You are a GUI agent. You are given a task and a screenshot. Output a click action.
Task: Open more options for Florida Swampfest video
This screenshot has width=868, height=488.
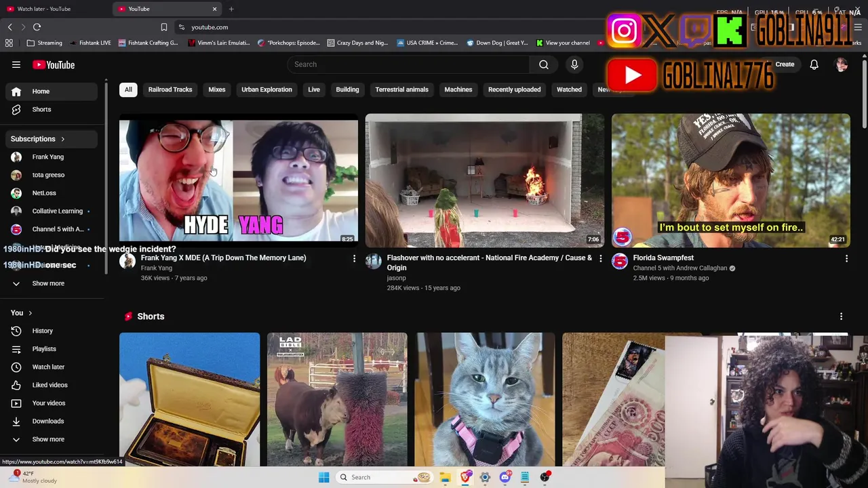click(x=846, y=258)
